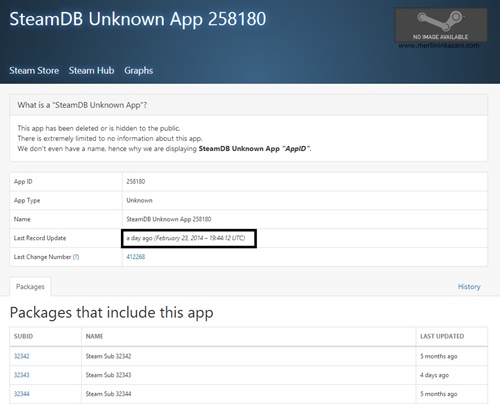Click the Name value 'SteamDB Unknown App 258180'

[x=169, y=219]
